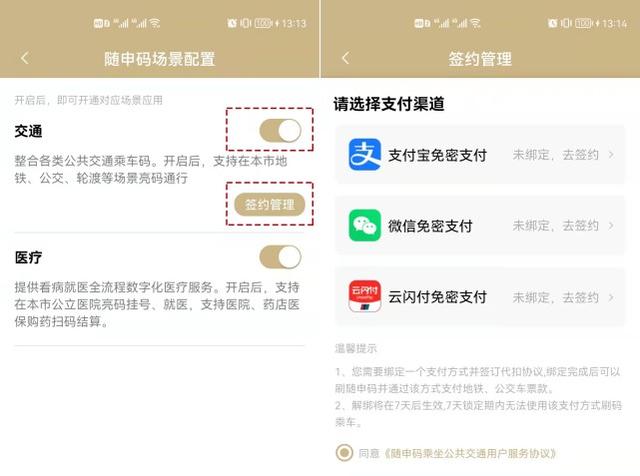Select the agreement radio button 同意
640x476 pixels.
pyautogui.click(x=344, y=453)
